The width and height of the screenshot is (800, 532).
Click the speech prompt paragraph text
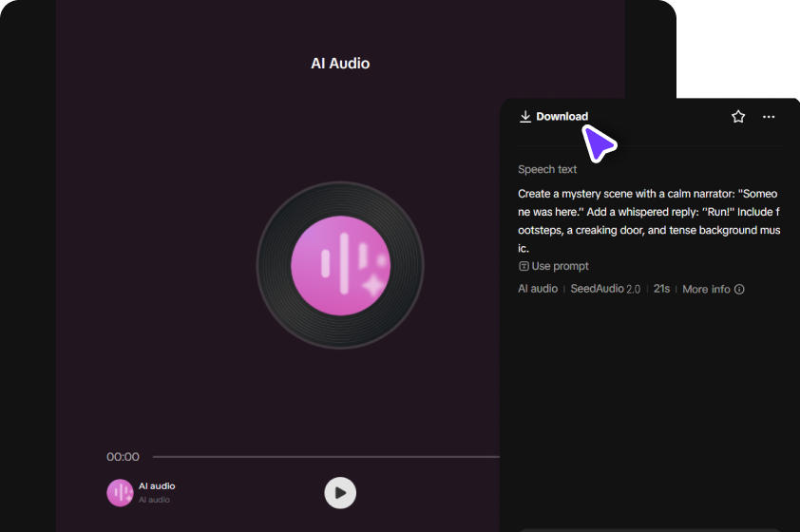point(649,220)
